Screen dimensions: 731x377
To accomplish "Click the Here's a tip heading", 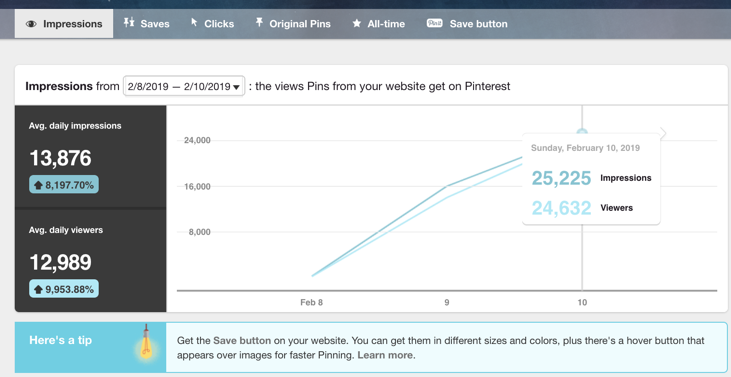I will tap(61, 340).
